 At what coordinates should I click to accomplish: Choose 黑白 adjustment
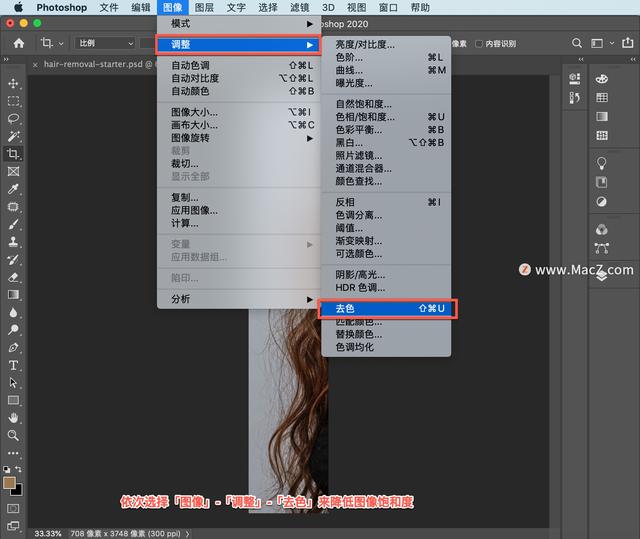pos(387,143)
